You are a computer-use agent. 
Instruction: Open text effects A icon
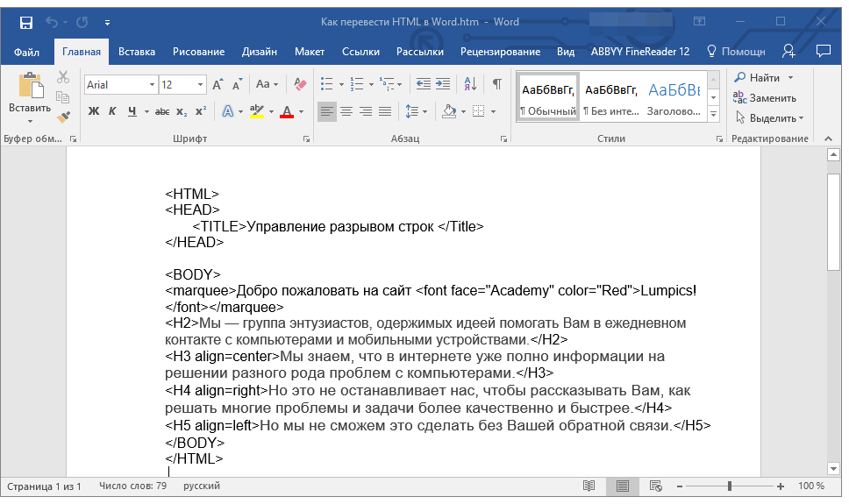pos(228,111)
